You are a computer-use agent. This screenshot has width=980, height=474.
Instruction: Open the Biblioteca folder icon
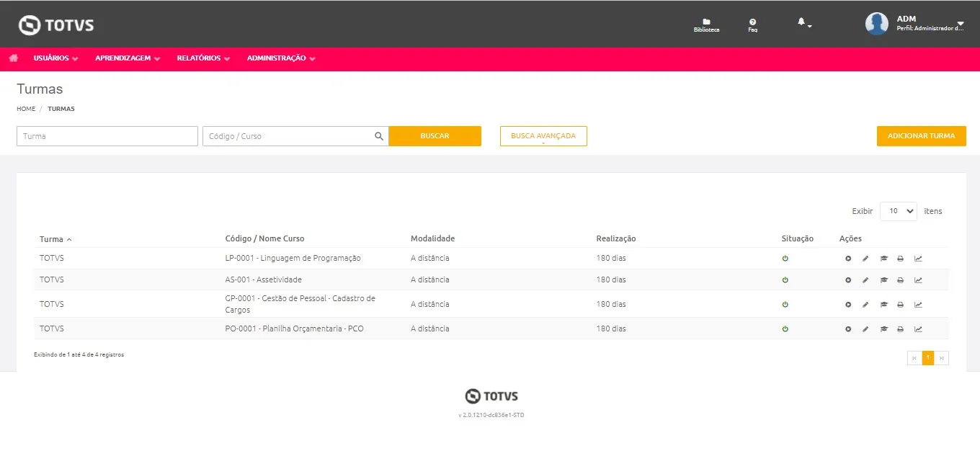point(706,23)
